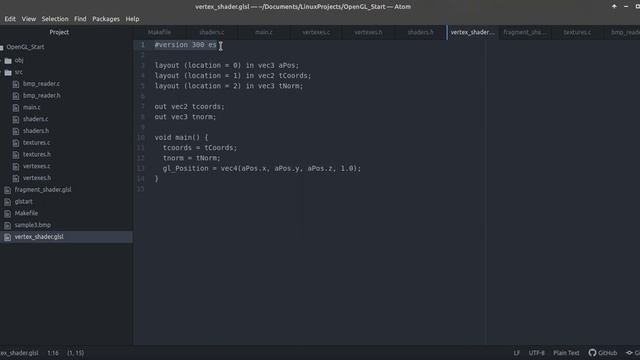Viewport: 640px width, 360px height.
Task: Switch to the shaders.c tab
Action: [x=211, y=32]
